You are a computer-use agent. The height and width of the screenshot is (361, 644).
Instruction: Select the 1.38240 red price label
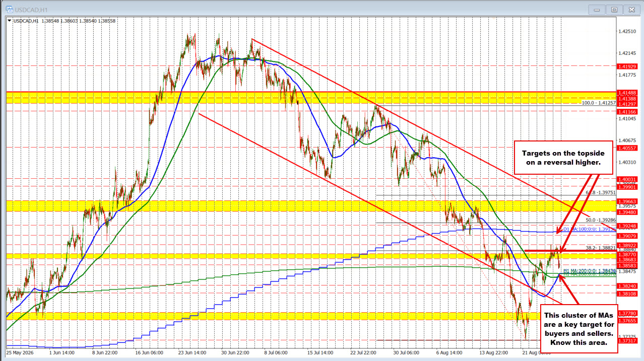click(x=628, y=285)
